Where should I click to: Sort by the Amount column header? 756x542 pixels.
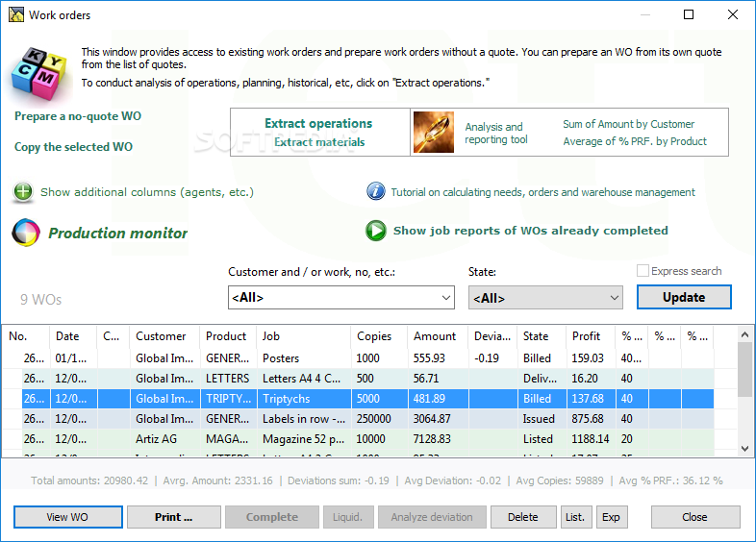[438, 336]
